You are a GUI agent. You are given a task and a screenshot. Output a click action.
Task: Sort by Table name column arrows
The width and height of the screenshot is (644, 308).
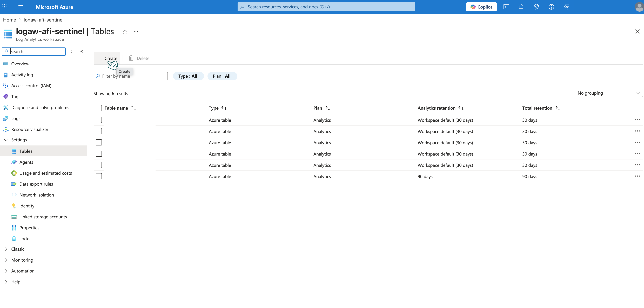tap(133, 108)
